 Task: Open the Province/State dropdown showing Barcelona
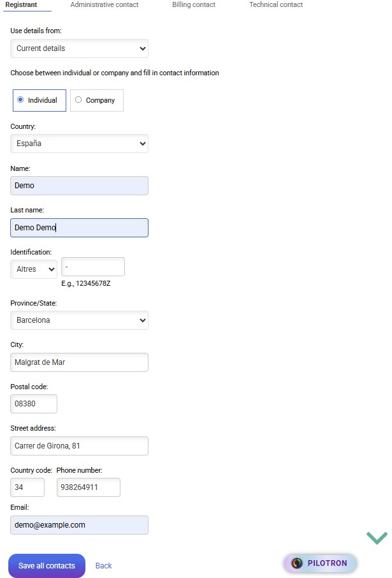pos(79,320)
